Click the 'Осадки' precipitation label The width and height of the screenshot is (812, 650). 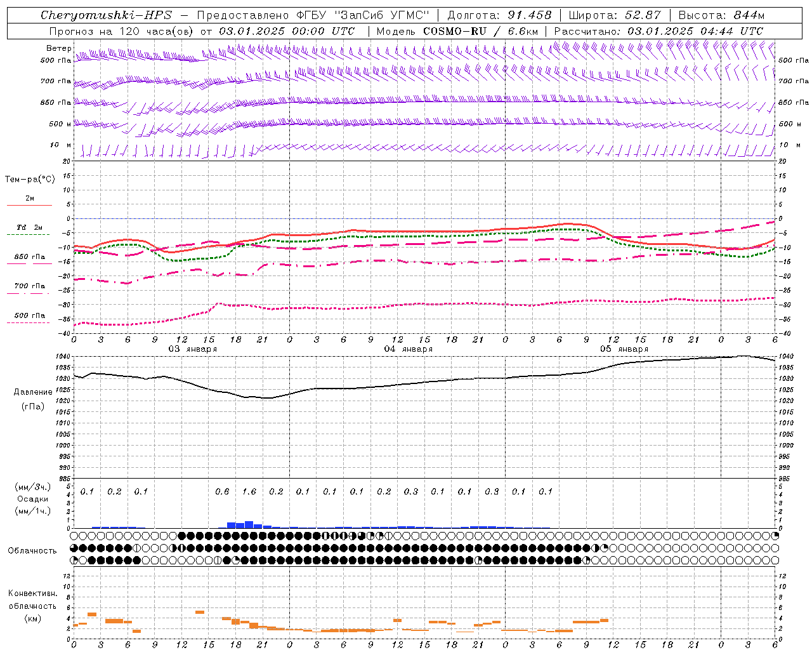coord(33,500)
